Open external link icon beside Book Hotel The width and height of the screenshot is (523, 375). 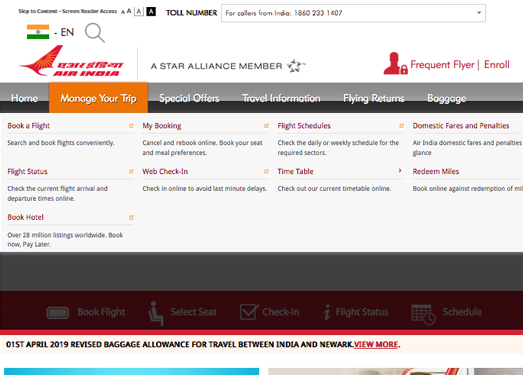click(x=131, y=218)
